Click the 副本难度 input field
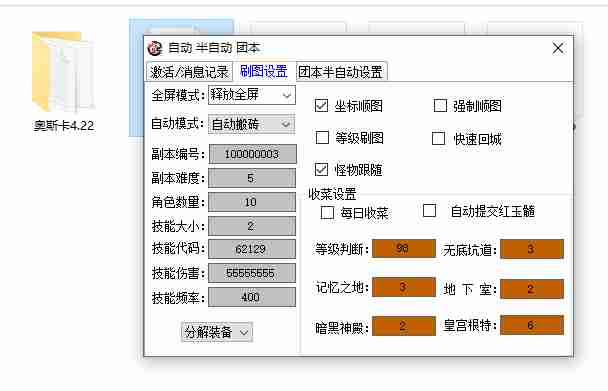Viewport: 608px width, 391px height. (x=252, y=178)
